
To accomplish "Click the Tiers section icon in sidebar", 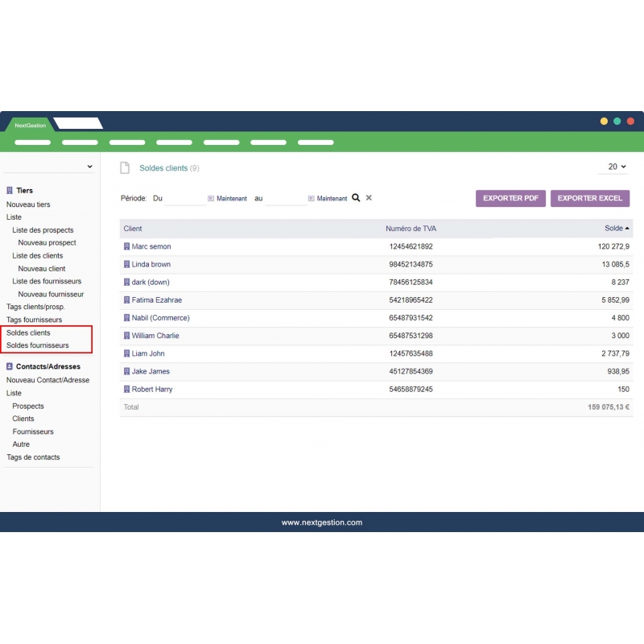I will click(x=10, y=191).
